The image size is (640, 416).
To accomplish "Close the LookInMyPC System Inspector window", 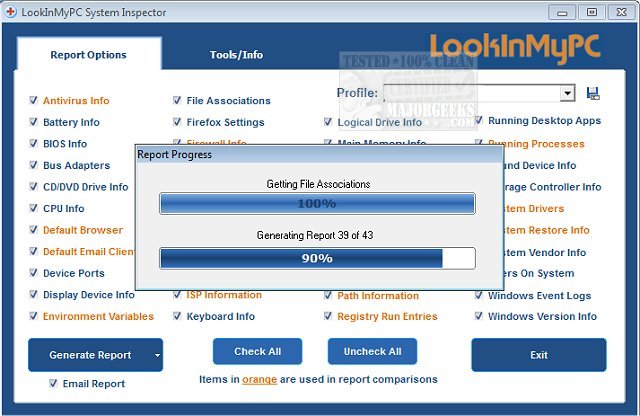I will (x=622, y=12).
